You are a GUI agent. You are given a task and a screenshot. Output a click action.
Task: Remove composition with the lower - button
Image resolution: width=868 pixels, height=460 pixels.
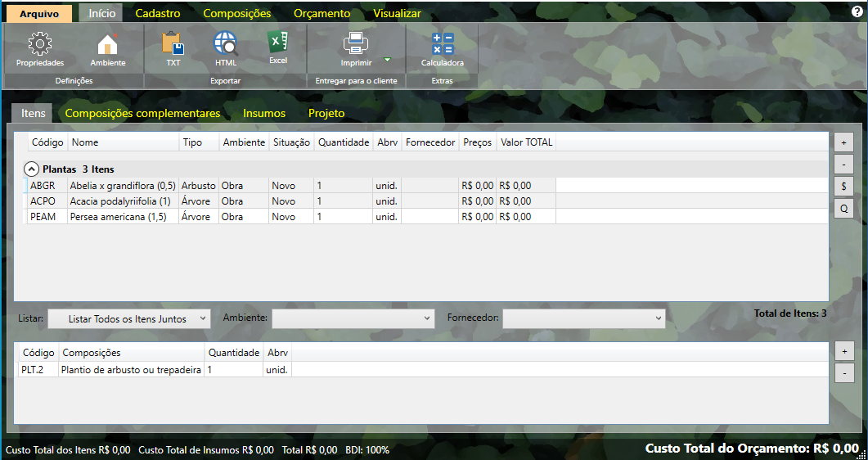(x=843, y=373)
